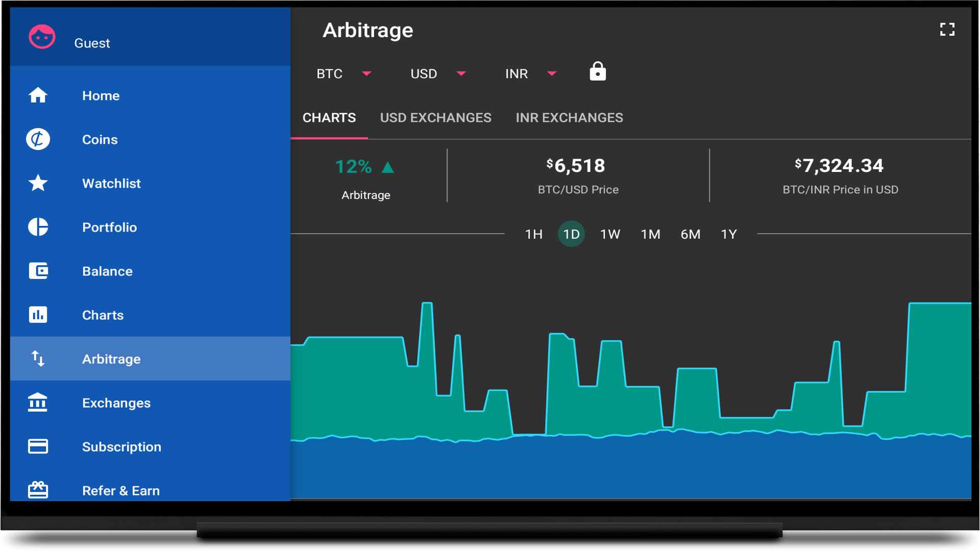The image size is (980, 551).
Task: Click the Balance wallet icon
Action: pyautogui.click(x=38, y=271)
